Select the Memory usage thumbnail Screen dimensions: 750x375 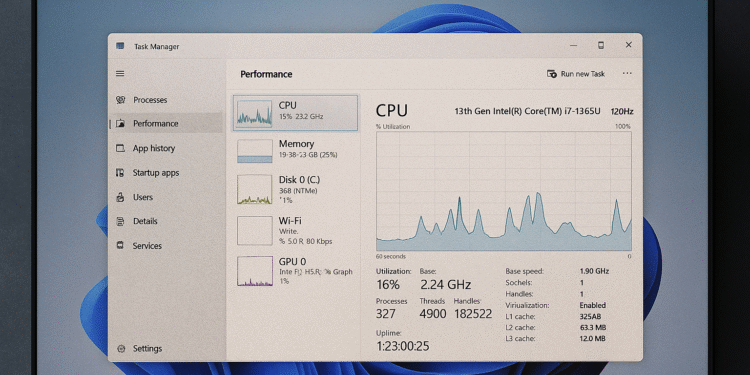(x=254, y=151)
